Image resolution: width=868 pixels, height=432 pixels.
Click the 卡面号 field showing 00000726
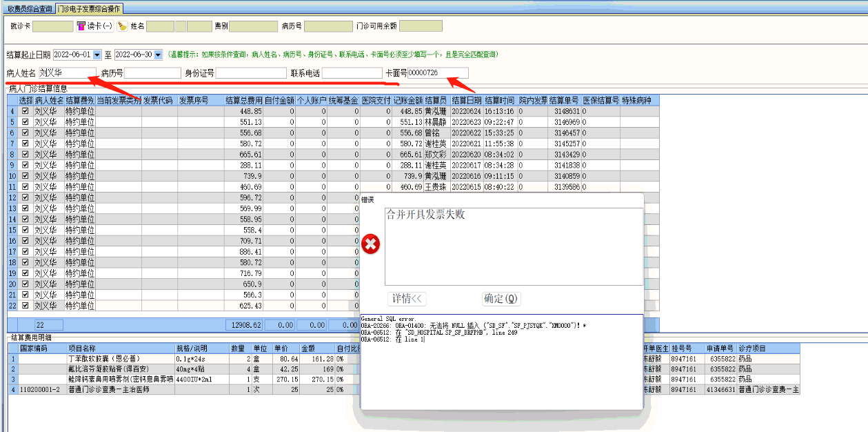[438, 72]
